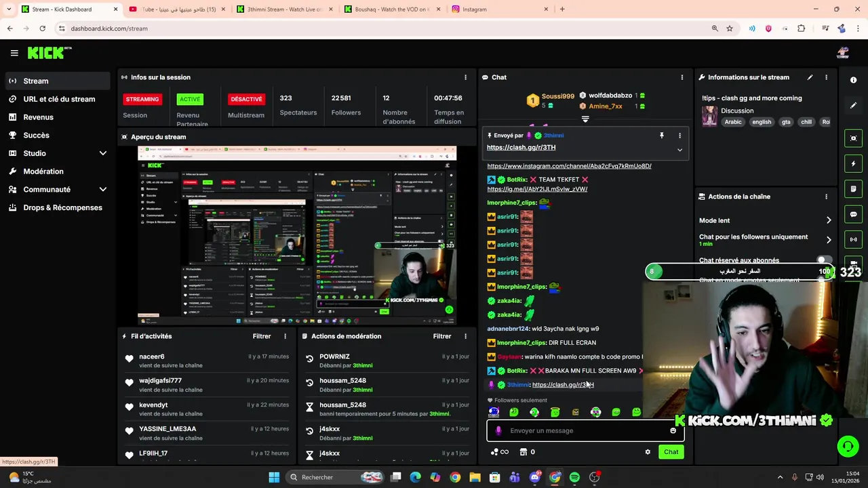Open the Chat panel three-dot menu

click(682, 77)
